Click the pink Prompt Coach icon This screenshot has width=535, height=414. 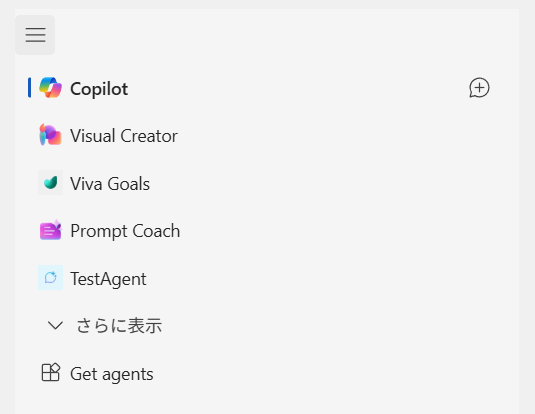pyautogui.click(x=50, y=230)
